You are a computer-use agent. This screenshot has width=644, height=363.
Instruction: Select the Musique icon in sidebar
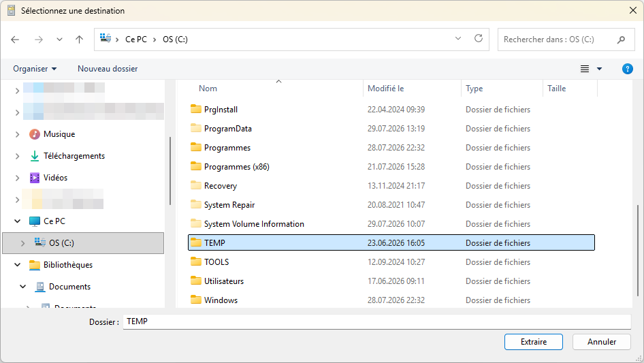[x=35, y=134]
